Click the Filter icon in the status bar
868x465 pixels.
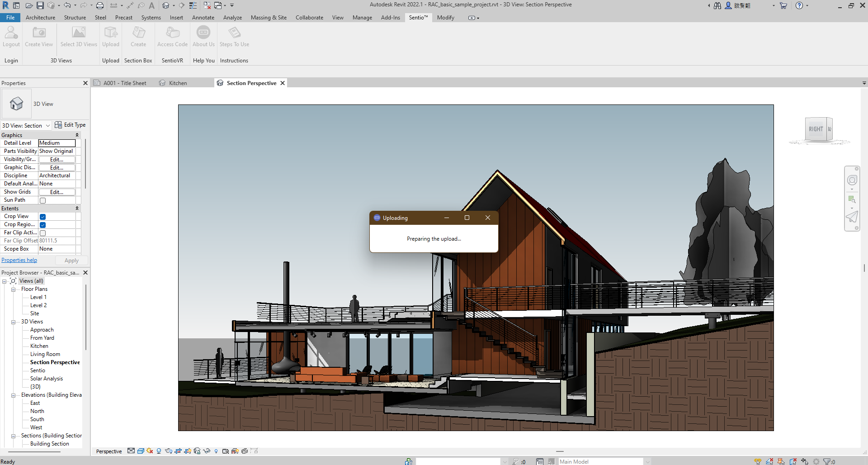tap(827, 461)
